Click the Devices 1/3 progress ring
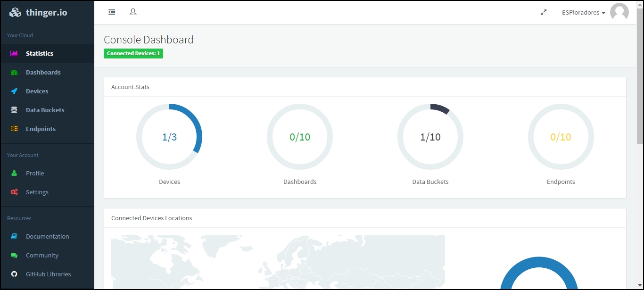The height and width of the screenshot is (290, 644). pyautogui.click(x=169, y=137)
